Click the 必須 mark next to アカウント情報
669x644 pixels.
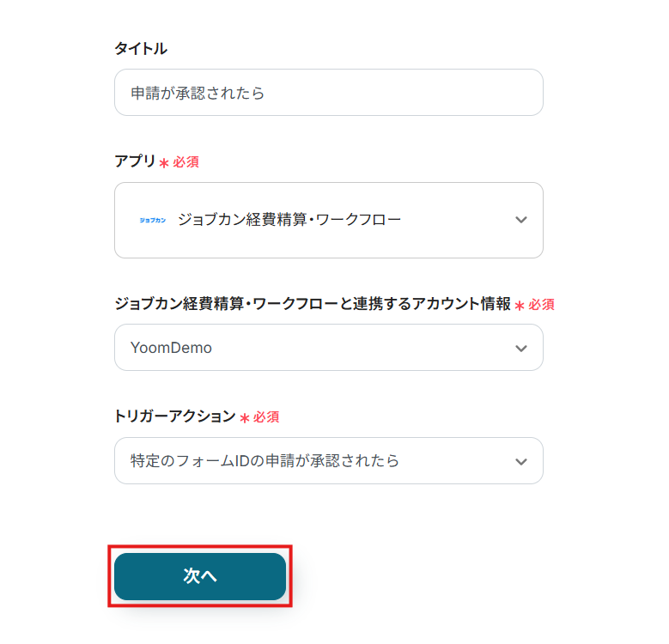(x=541, y=304)
